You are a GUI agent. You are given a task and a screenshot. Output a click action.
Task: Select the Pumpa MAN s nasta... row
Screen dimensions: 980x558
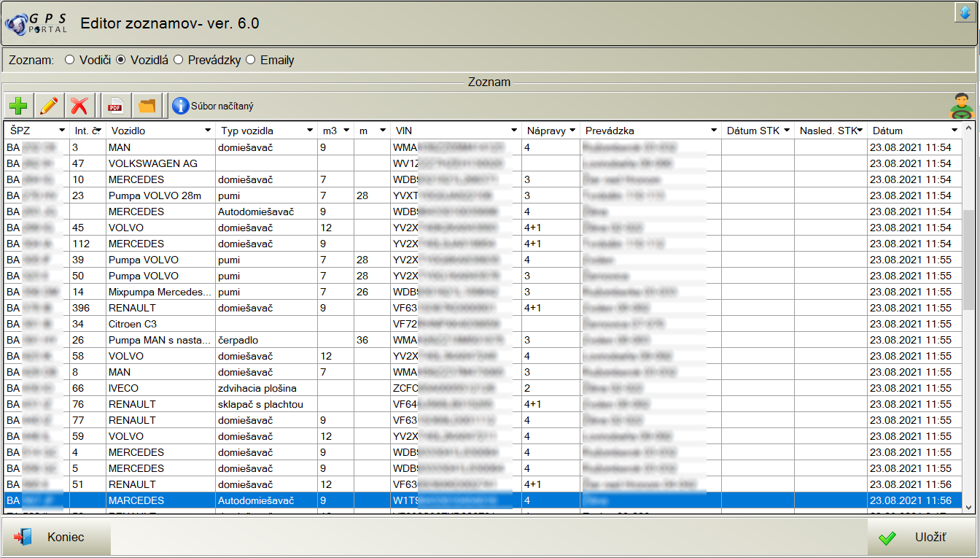click(x=483, y=340)
